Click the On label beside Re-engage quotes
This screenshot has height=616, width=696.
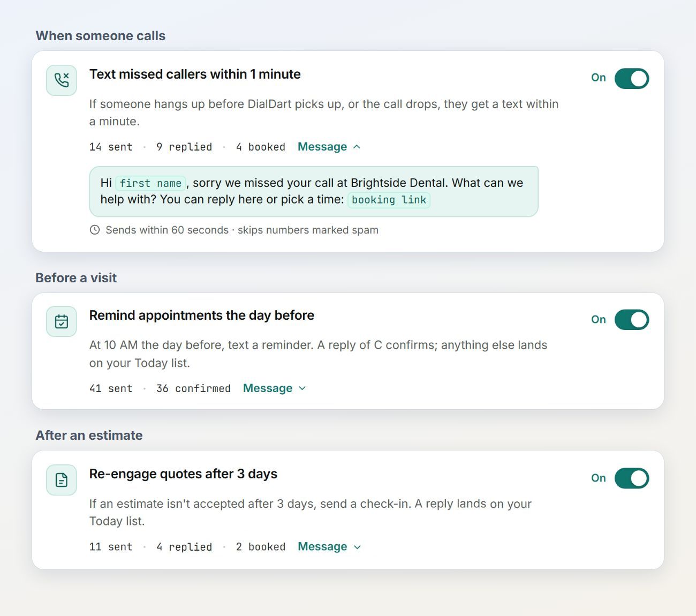tap(599, 478)
